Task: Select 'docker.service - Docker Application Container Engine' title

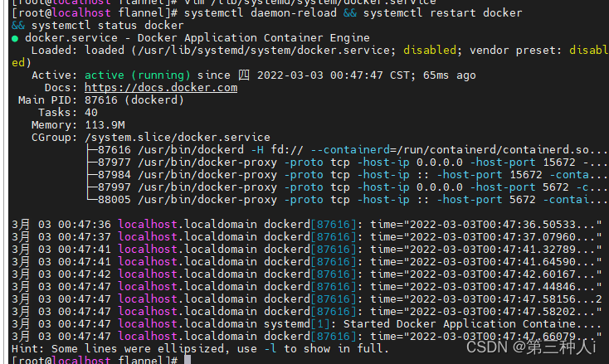Action: click(197, 38)
